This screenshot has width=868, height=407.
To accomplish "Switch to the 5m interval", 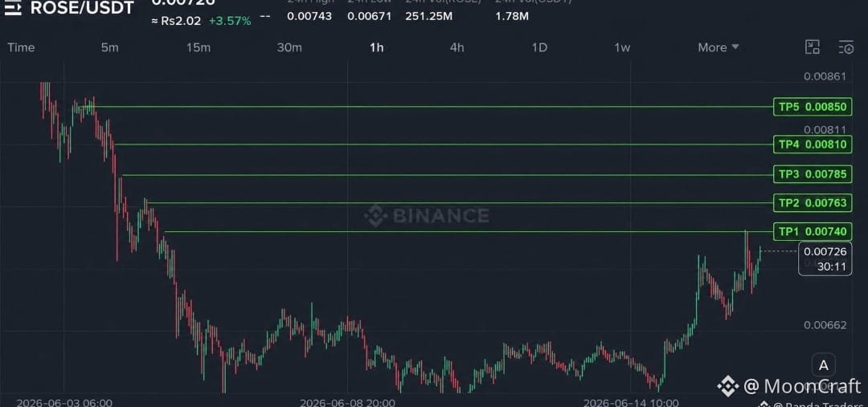I will coord(109,47).
